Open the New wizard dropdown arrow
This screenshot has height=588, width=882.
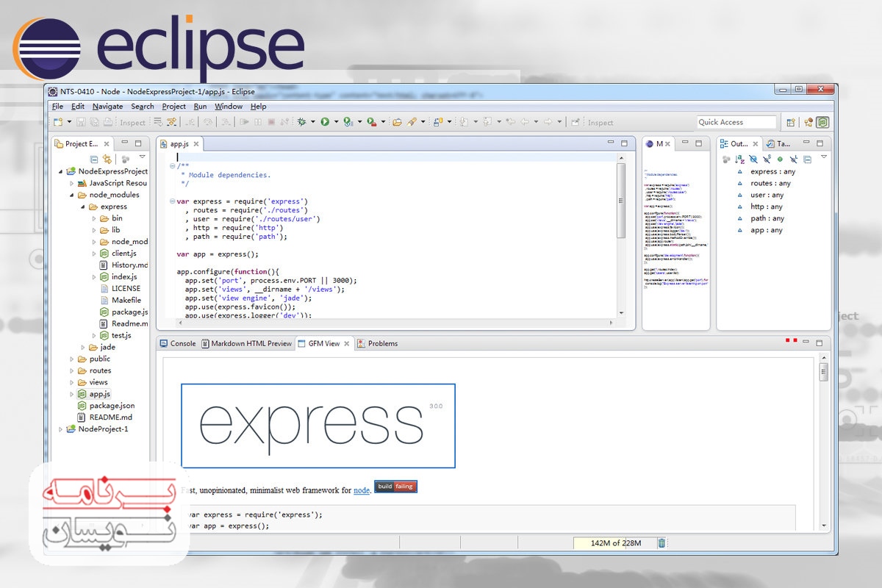tap(69, 122)
